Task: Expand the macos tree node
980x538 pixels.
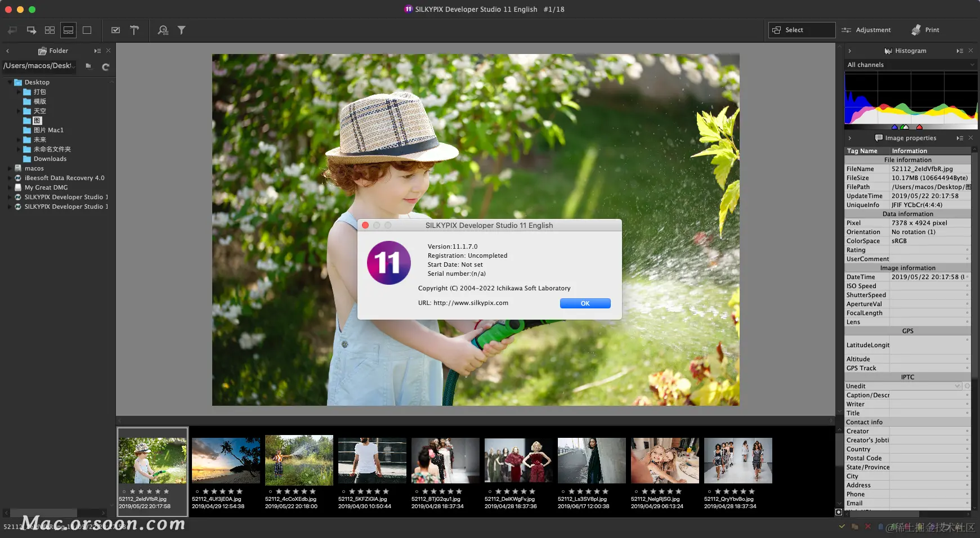Action: point(10,168)
